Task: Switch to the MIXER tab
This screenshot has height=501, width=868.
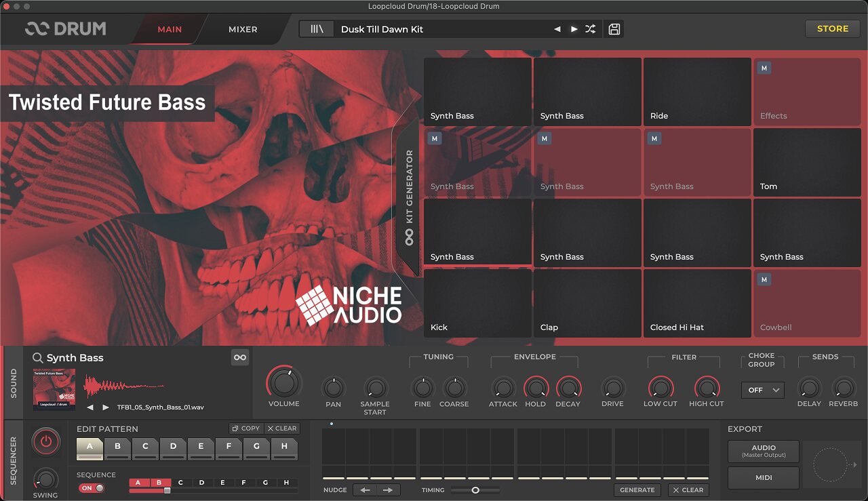Action: click(x=243, y=29)
